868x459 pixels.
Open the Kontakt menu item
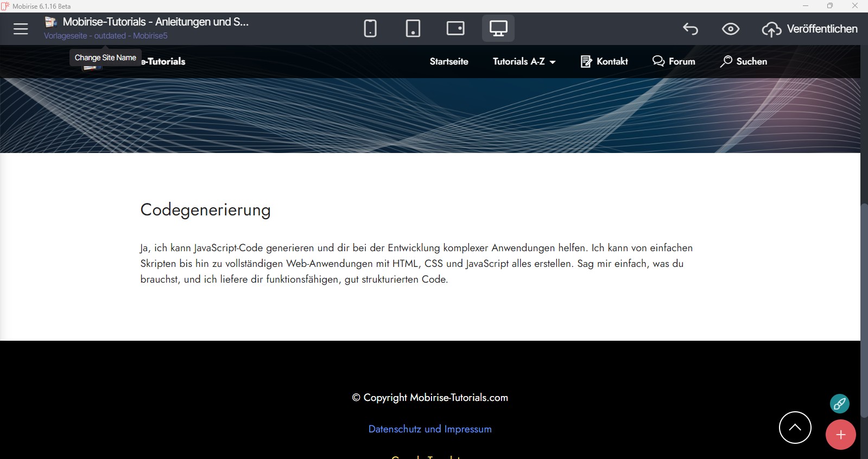[x=604, y=61]
